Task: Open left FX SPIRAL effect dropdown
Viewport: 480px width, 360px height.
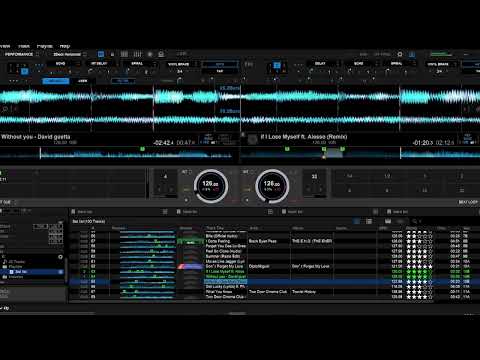Action: [140, 63]
